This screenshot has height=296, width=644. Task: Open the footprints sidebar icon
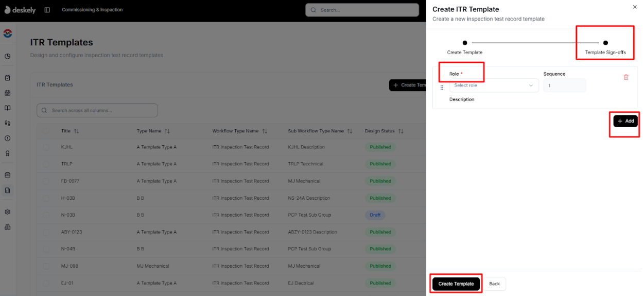point(8,123)
